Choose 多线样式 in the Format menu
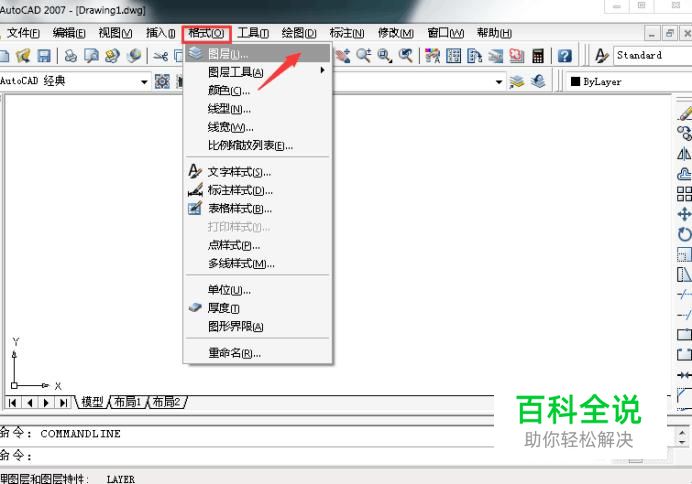The height and width of the screenshot is (484, 692). 257,263
